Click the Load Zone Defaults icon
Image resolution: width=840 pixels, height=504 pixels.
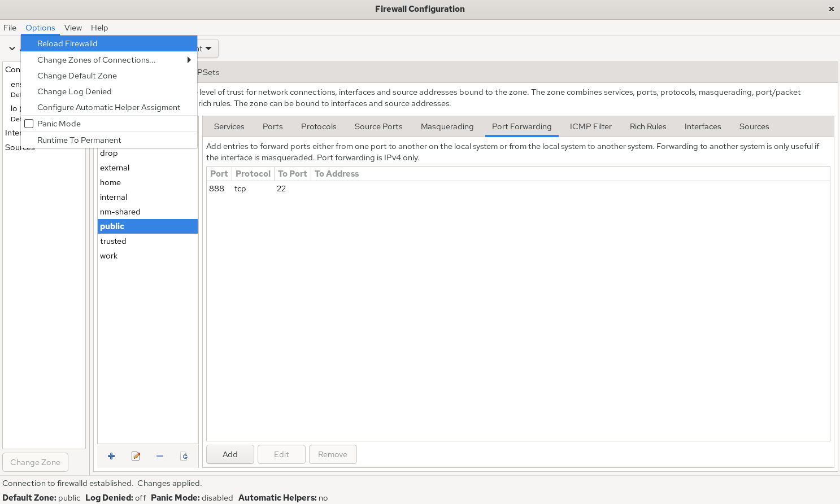[184, 456]
